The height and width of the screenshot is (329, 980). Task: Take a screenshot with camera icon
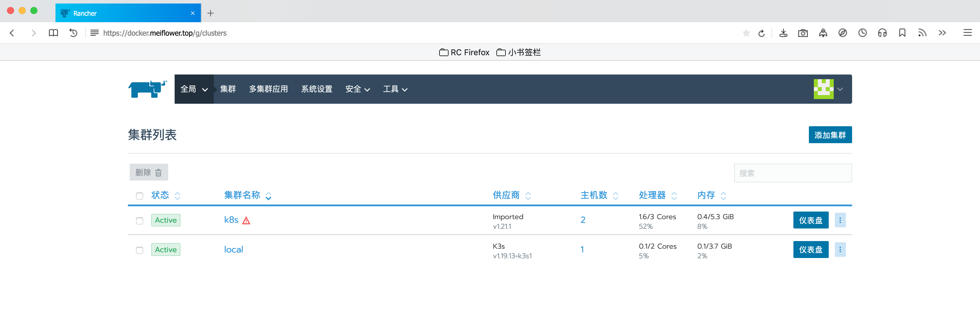tap(803, 33)
